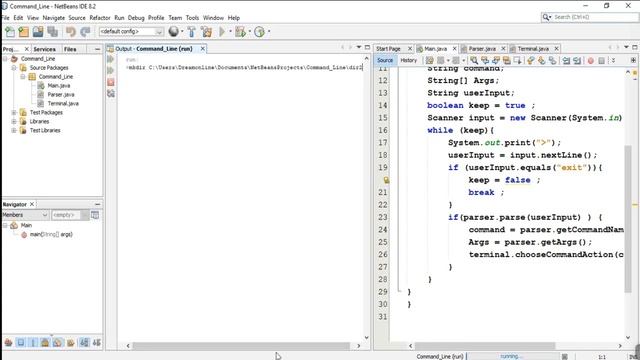Open the Refactor menu
The image size is (640, 360).
[100, 18]
